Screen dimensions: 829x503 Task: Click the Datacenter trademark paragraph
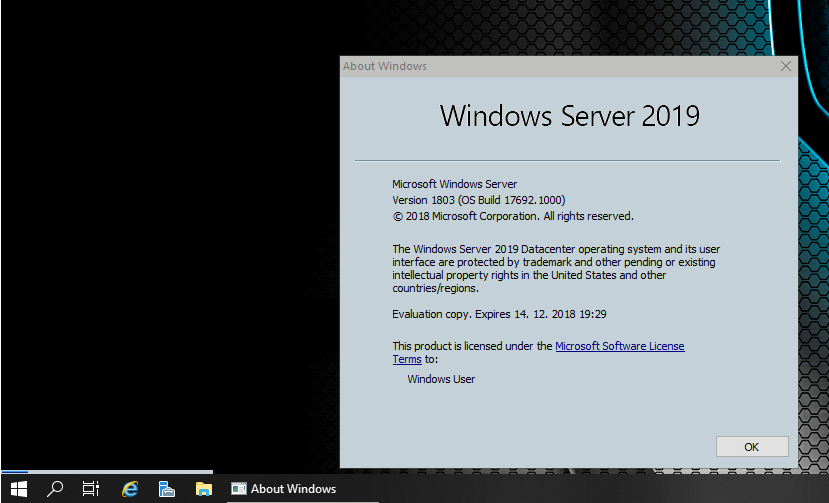[556, 269]
